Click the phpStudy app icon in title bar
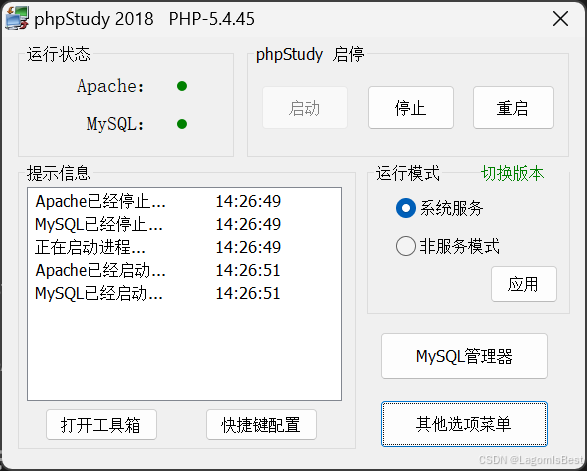Image resolution: width=587 pixels, height=471 pixels. click(17, 18)
